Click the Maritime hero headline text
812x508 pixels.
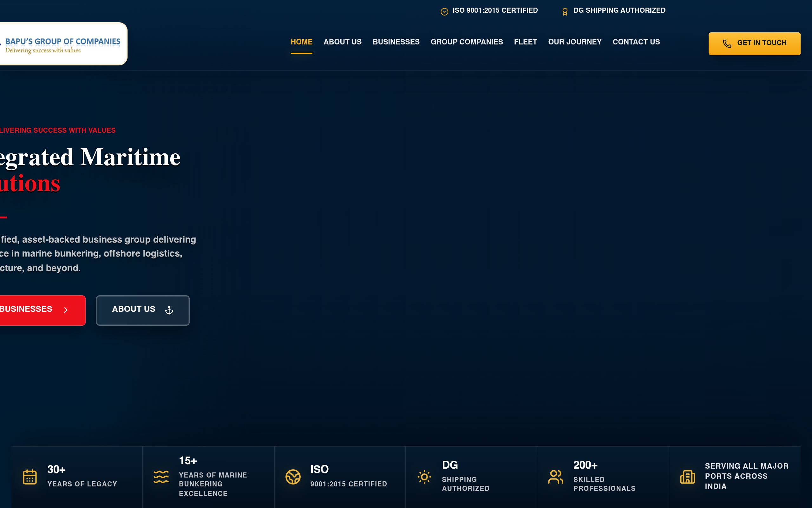click(x=130, y=157)
